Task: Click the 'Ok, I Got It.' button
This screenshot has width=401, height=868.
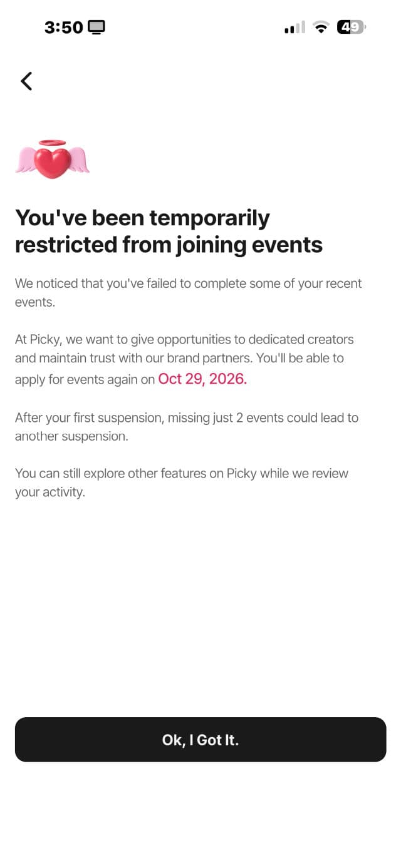Action: [x=200, y=740]
